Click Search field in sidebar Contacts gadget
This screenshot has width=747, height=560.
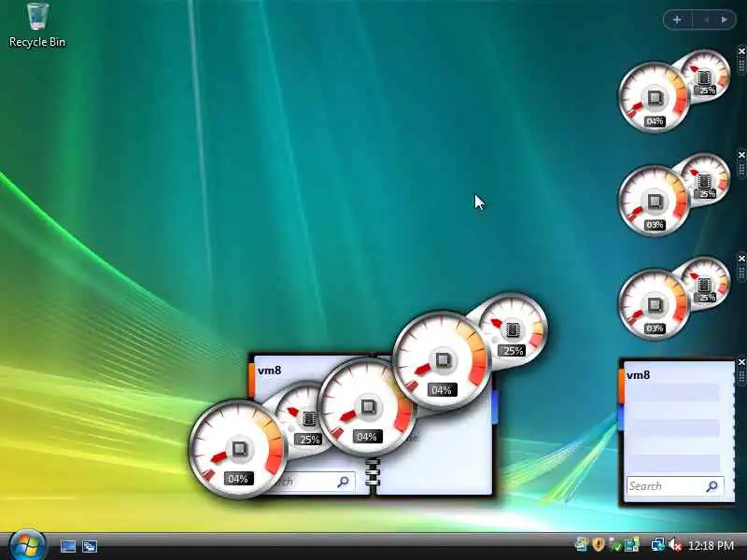point(675,486)
